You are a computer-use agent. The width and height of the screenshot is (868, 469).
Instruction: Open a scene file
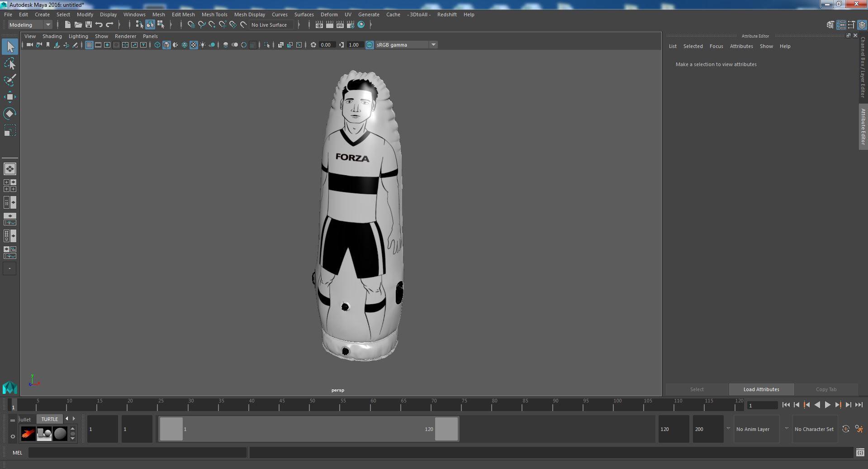point(78,24)
